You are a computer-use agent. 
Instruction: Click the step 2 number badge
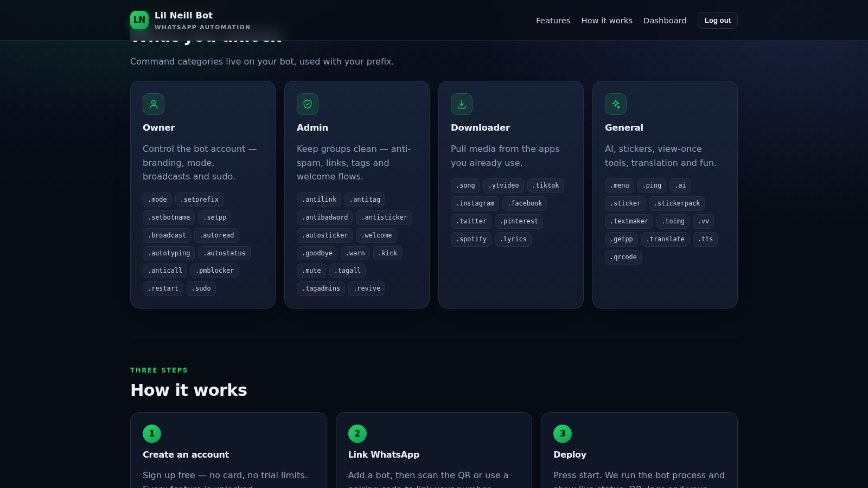[x=358, y=434]
